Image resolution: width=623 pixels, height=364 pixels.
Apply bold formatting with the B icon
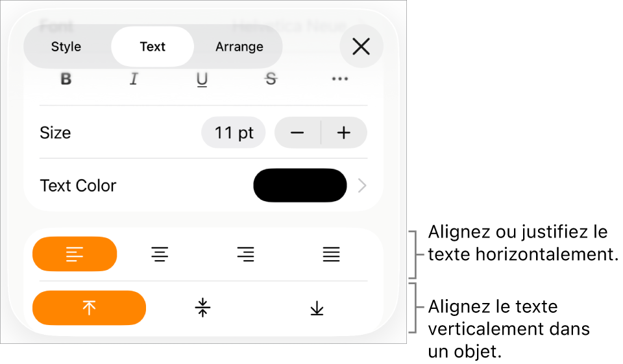pyautogui.click(x=66, y=79)
